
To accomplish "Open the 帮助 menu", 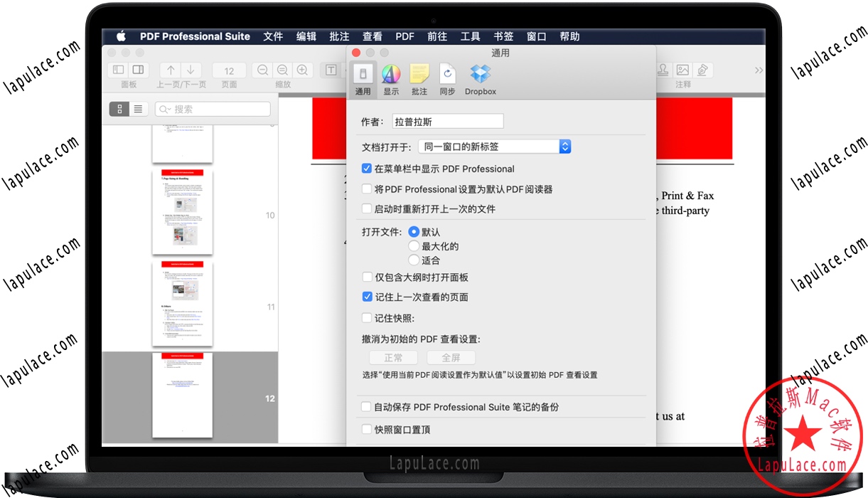I will click(x=569, y=36).
